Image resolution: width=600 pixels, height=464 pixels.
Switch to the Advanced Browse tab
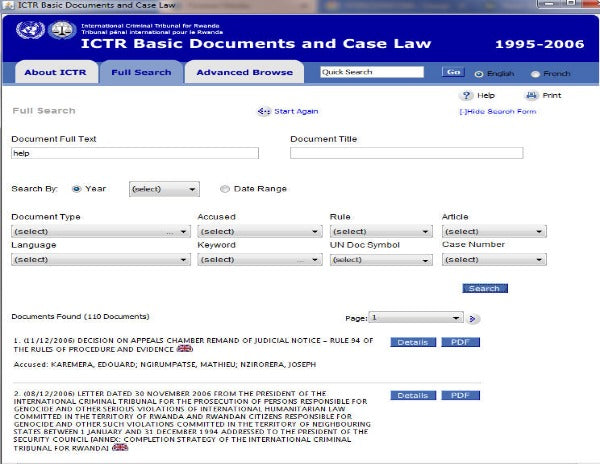pos(244,72)
